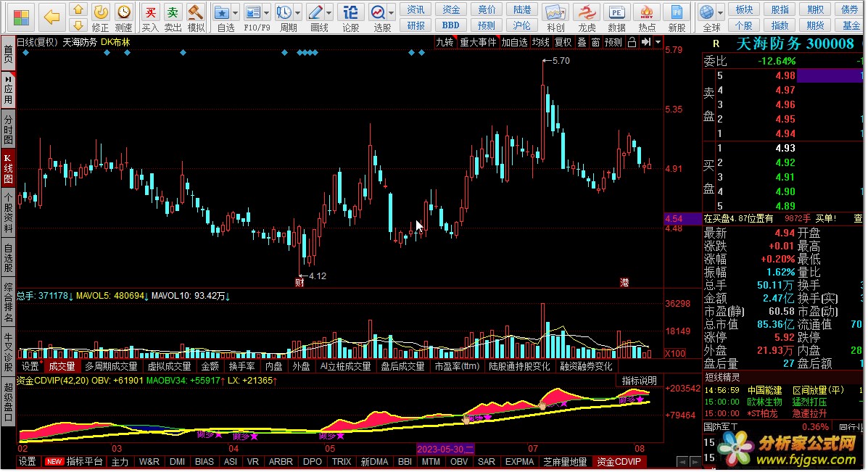Click the 板块 sectors button
The width and height of the screenshot is (868, 472).
click(744, 9)
